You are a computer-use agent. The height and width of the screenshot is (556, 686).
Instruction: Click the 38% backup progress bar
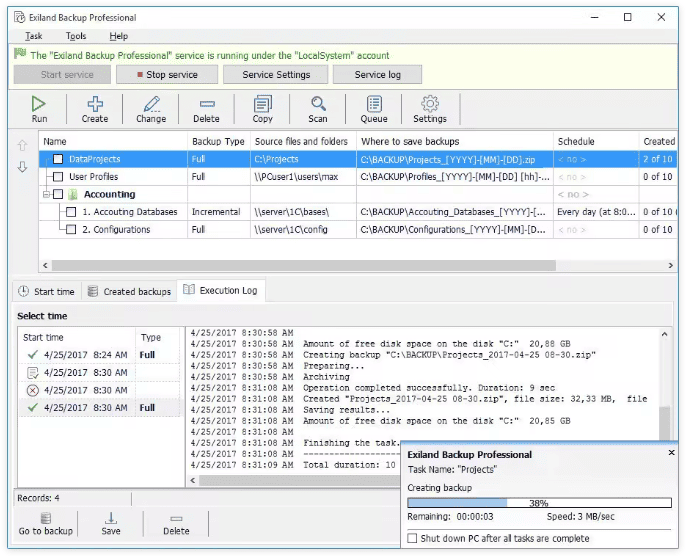539,503
